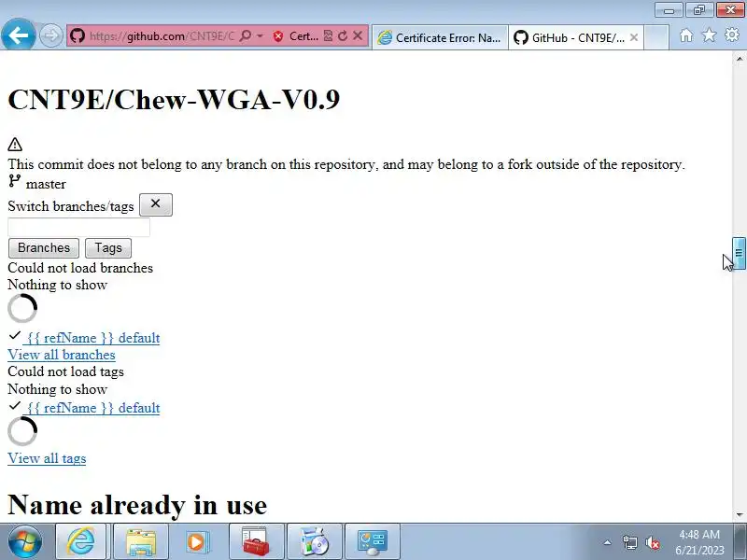Launch Windows Media Player from taskbar
Viewport: 747px width, 560px height.
[x=196, y=541]
